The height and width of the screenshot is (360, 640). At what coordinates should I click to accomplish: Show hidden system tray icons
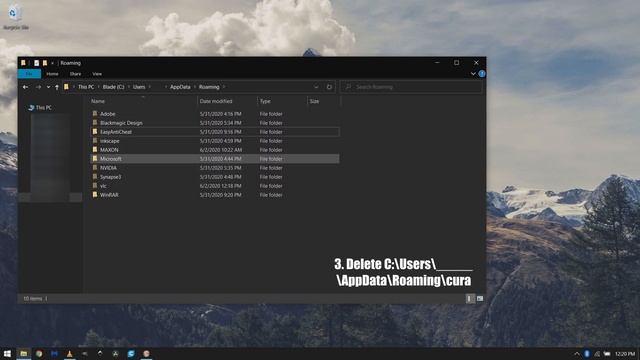pyautogui.click(x=577, y=354)
